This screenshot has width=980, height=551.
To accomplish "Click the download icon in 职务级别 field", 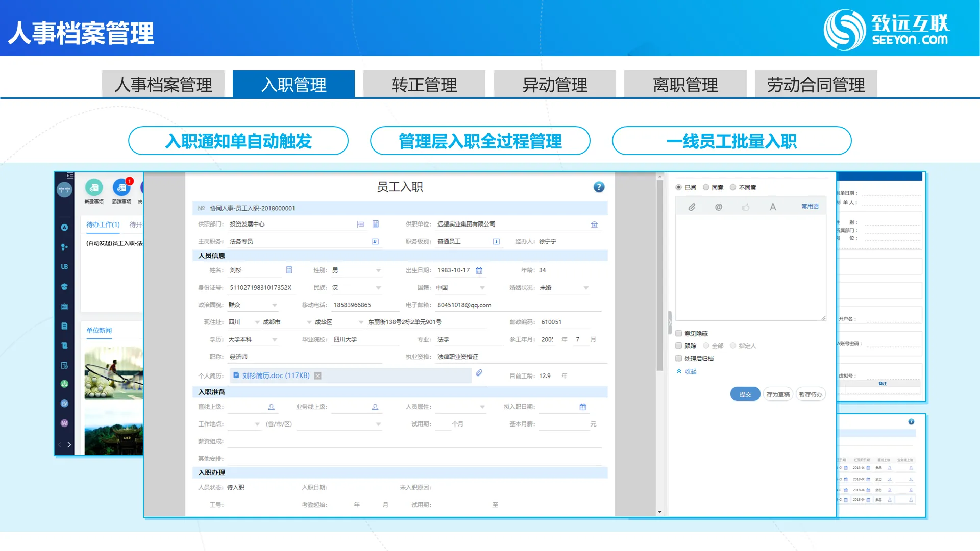I will pos(496,242).
